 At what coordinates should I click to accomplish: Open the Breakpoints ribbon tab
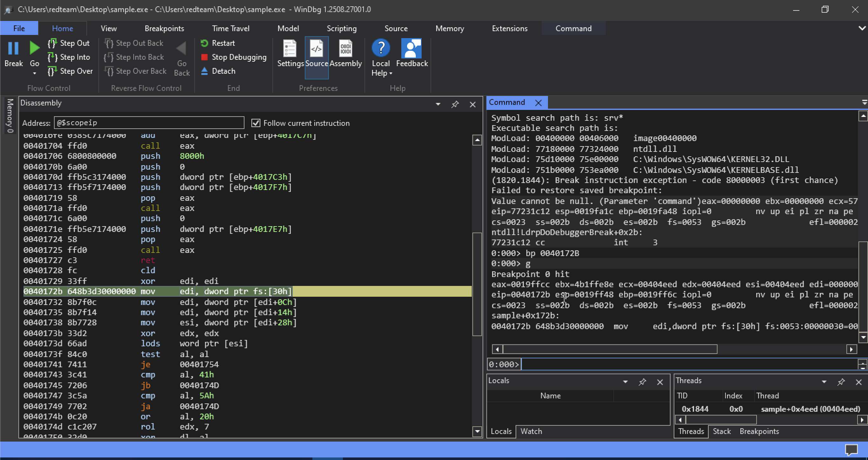point(164,28)
